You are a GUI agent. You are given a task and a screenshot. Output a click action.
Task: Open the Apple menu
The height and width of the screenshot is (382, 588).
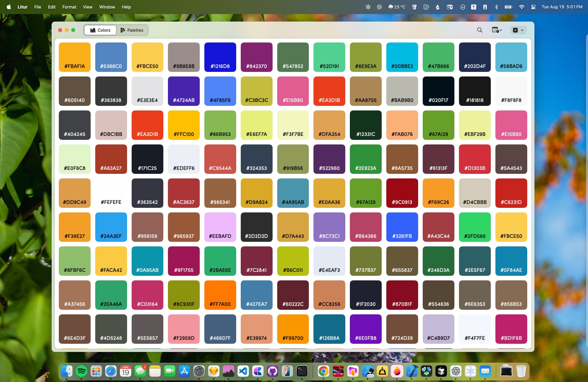(x=9, y=7)
